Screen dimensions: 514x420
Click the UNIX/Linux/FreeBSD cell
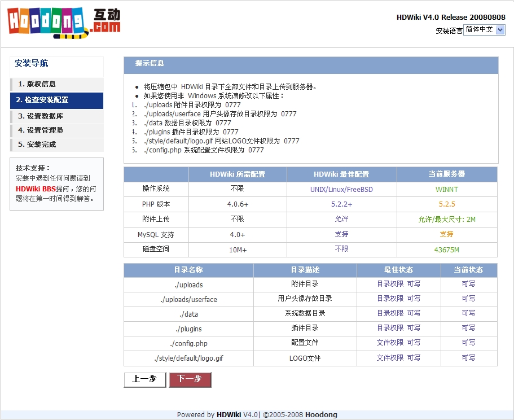click(x=341, y=190)
